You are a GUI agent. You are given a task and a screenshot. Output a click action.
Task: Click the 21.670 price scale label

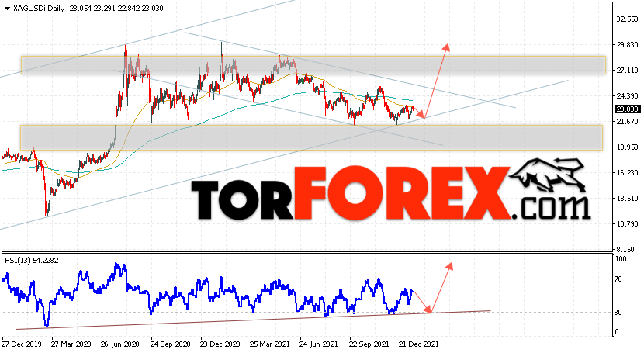tap(627, 122)
